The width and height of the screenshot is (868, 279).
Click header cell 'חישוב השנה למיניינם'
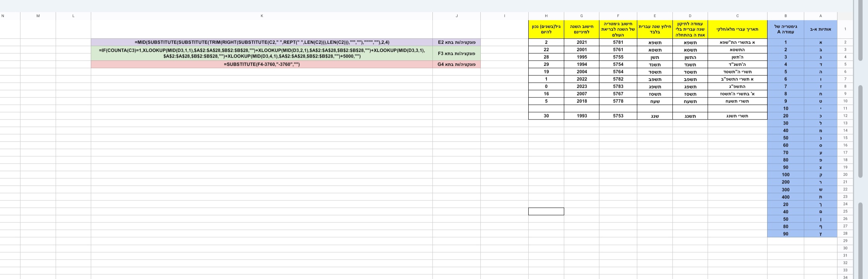pos(582,29)
